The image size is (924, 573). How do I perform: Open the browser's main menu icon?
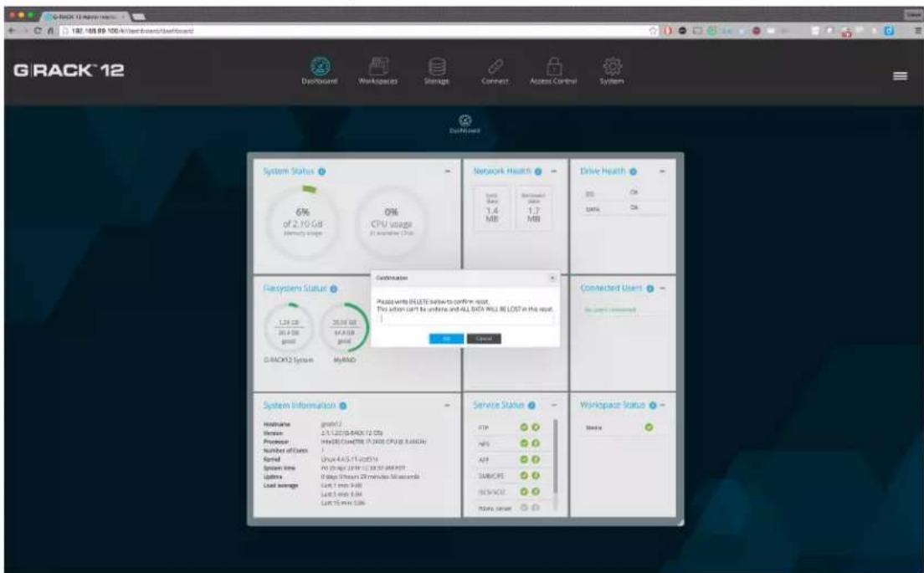(917, 31)
